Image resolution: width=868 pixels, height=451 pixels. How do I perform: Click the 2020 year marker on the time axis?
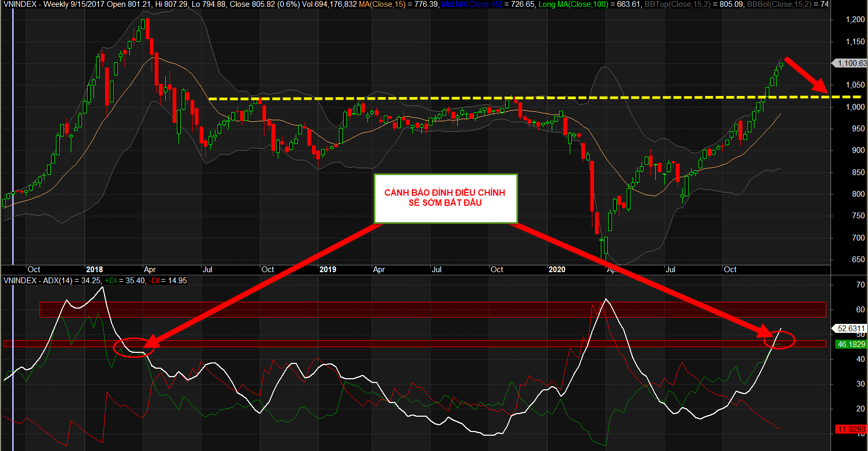(557, 270)
